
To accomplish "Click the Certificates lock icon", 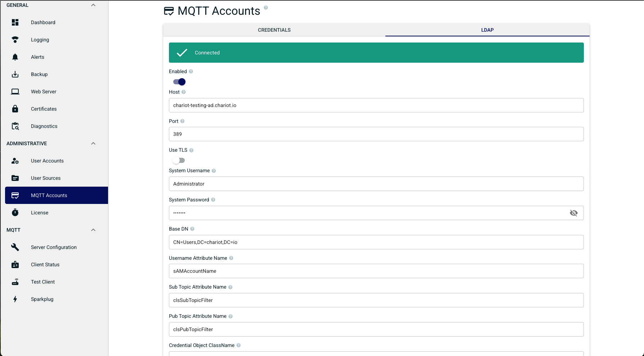I will 15,109.
